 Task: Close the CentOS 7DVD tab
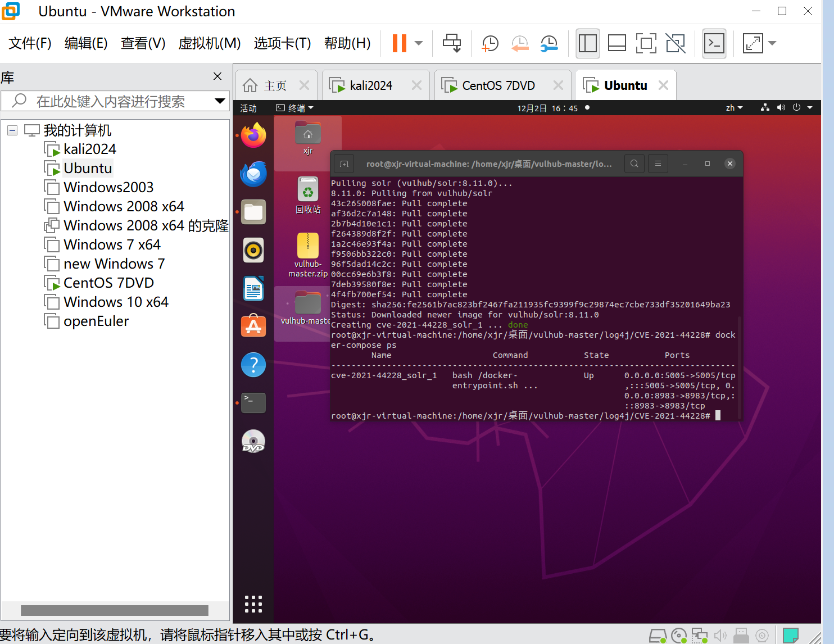click(558, 85)
